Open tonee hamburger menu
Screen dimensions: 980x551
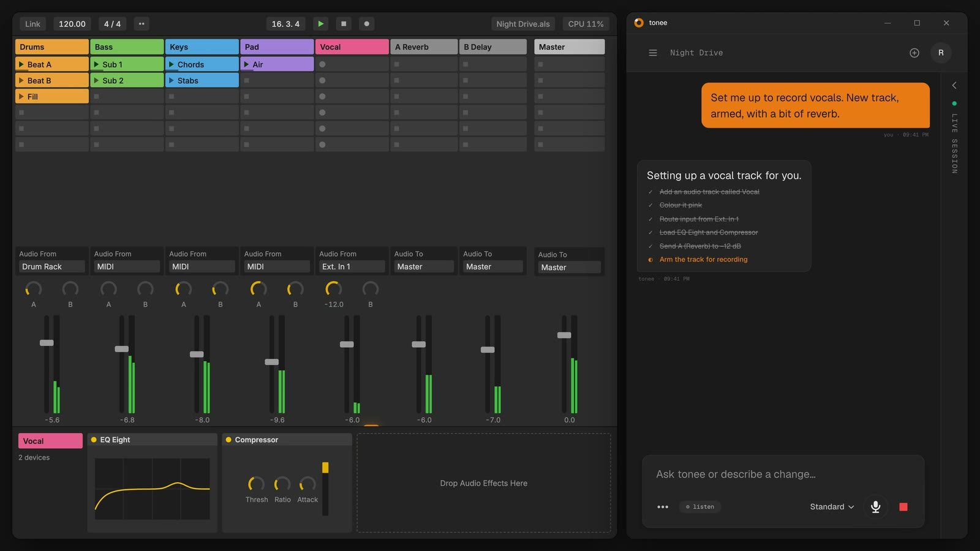pyautogui.click(x=653, y=53)
